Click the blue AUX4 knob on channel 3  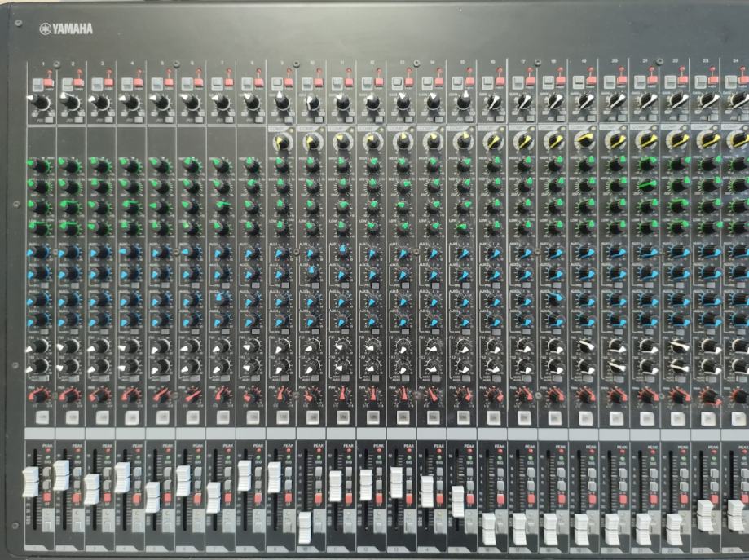101,320
